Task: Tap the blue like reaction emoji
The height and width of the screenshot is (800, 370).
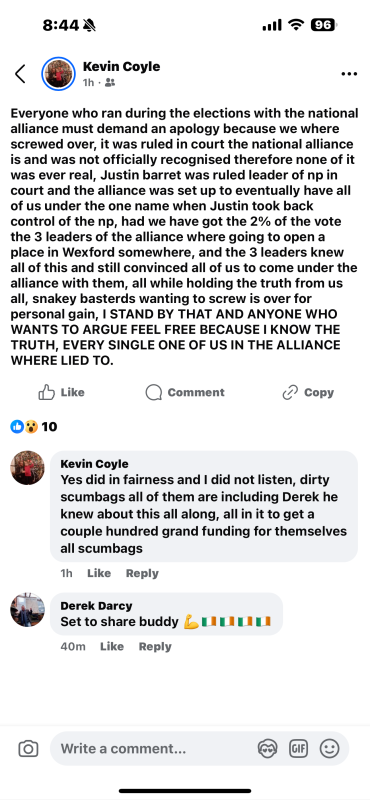Action: 17,427
